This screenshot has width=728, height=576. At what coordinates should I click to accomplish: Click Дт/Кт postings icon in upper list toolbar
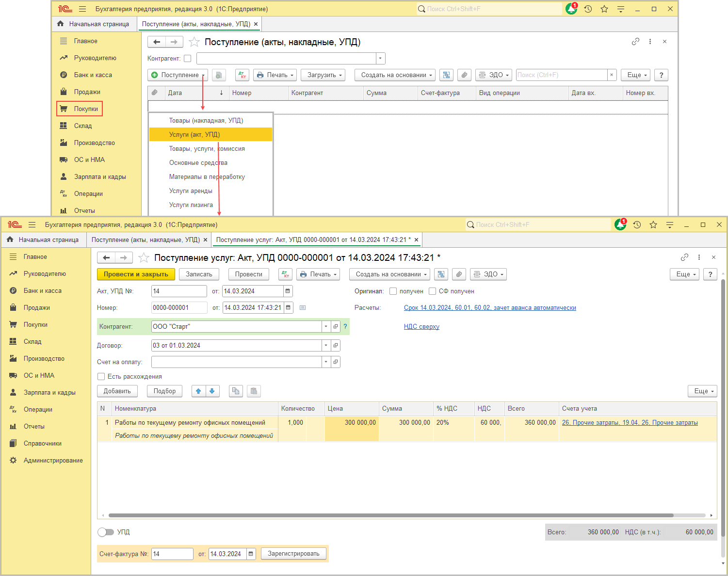(242, 75)
